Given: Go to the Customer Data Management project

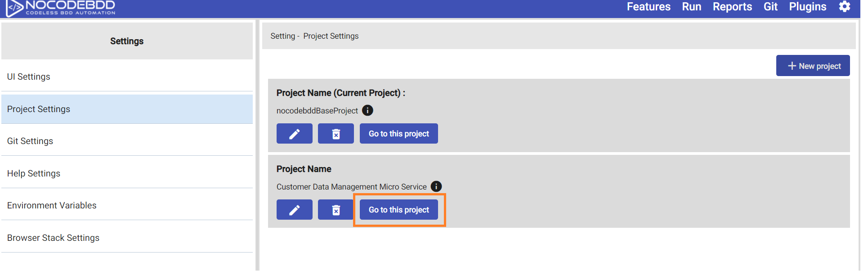Looking at the screenshot, I should click(398, 209).
